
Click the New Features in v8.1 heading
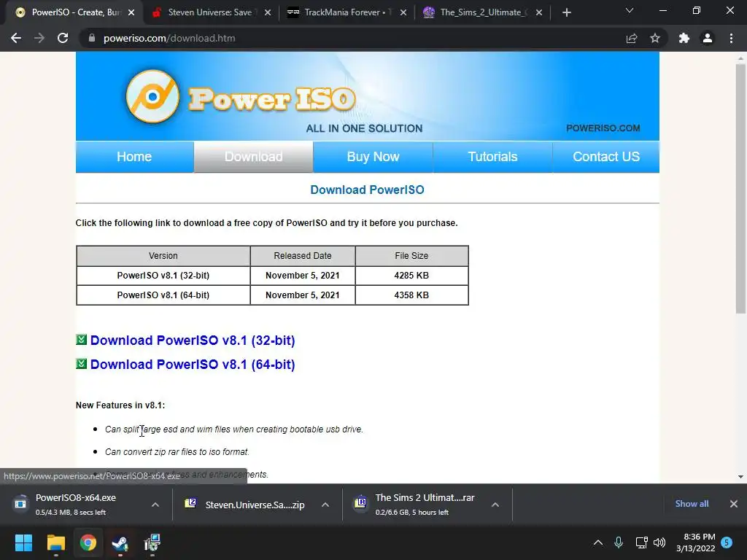120,405
